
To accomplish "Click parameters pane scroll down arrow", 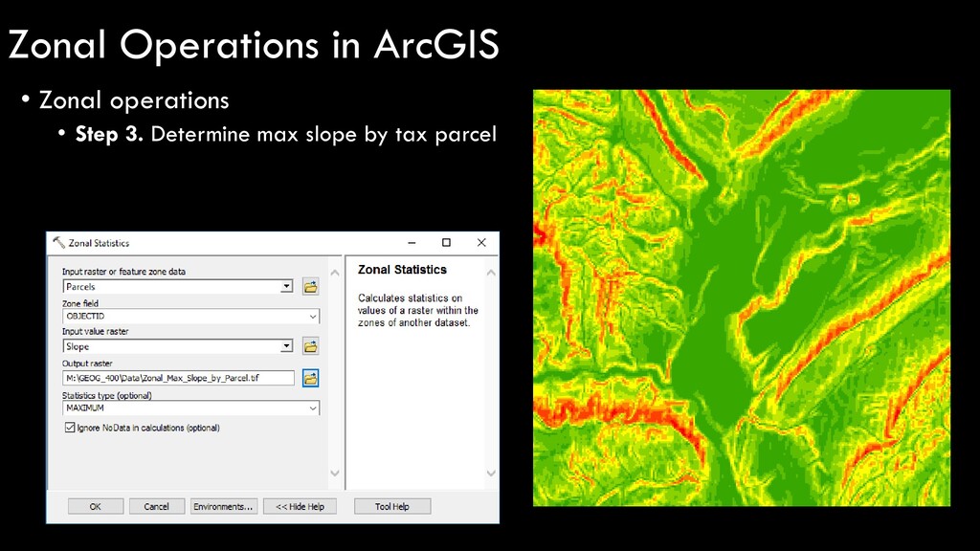I will click(x=335, y=473).
